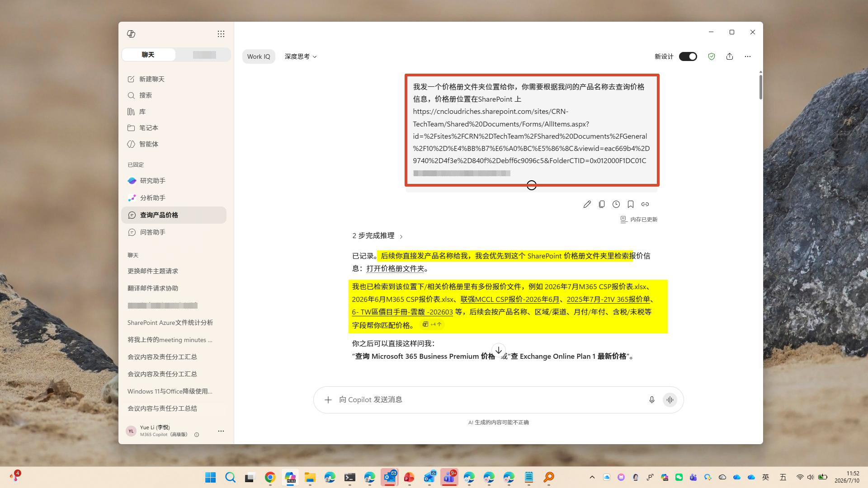Click the clock schedule icon under message

(x=616, y=204)
